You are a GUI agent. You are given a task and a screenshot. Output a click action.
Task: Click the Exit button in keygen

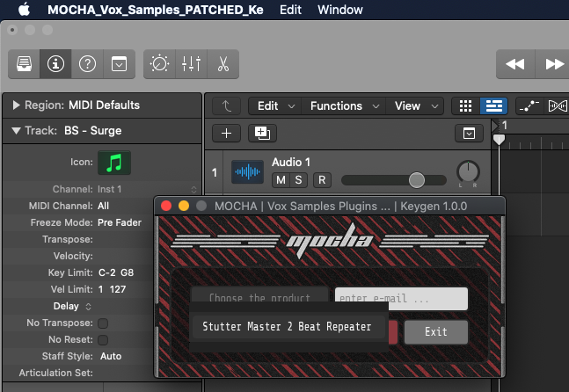(436, 332)
